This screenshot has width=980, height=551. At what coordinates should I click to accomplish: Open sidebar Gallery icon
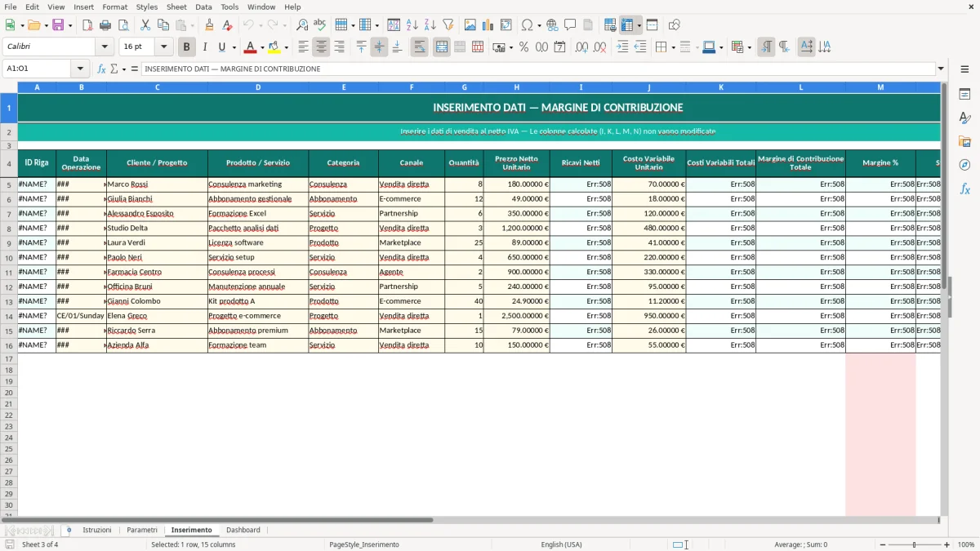pyautogui.click(x=964, y=141)
